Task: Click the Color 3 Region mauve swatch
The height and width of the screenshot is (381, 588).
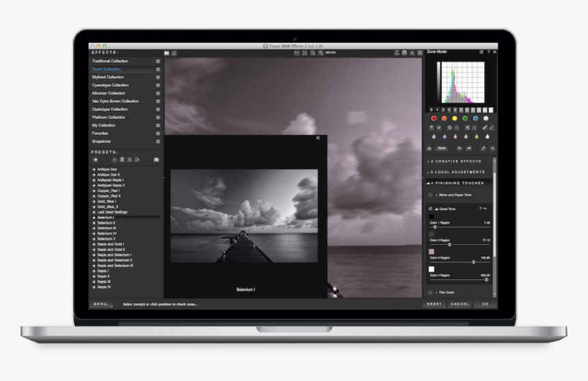Action: tap(431, 252)
